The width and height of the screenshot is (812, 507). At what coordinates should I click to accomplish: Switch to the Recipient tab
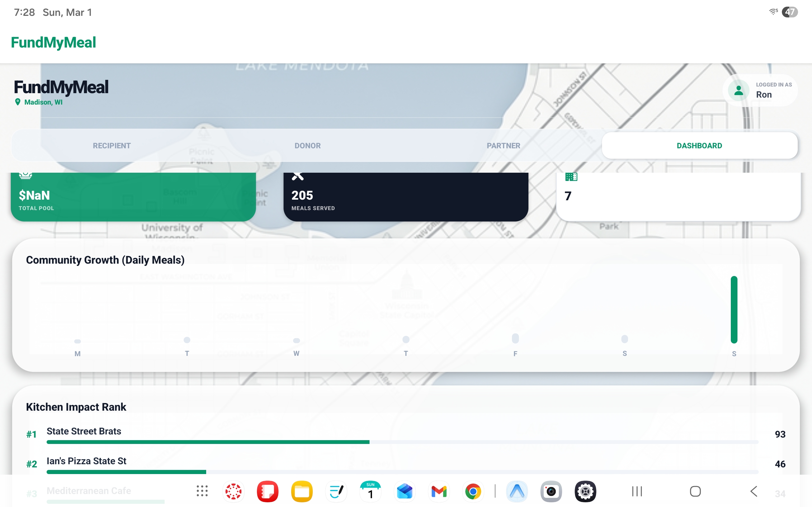click(112, 145)
